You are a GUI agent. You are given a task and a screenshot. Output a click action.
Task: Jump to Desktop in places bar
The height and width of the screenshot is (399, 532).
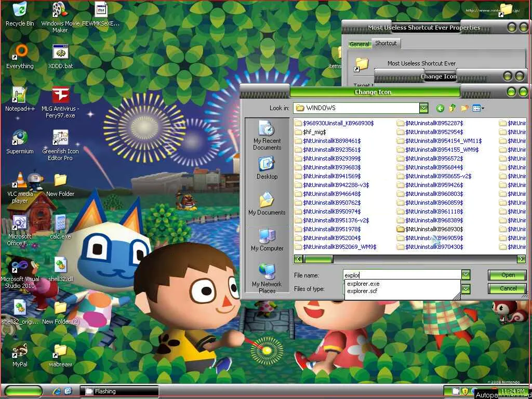[267, 168]
